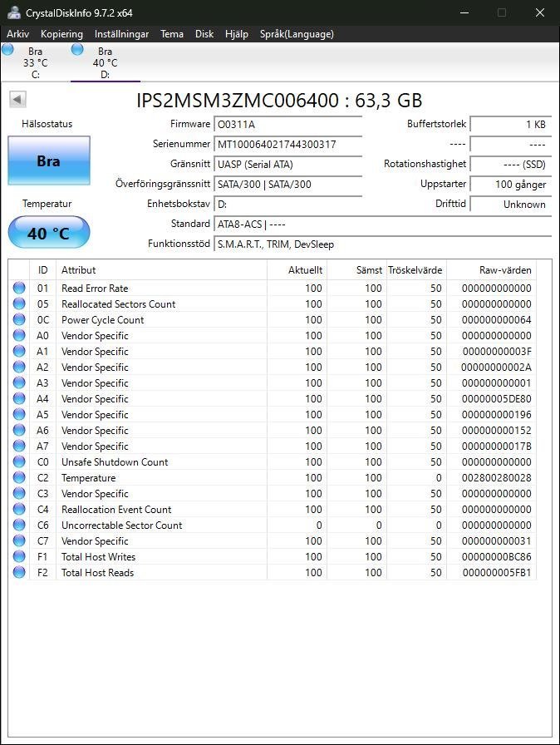This screenshot has width=560, height=745.
Task: Open the Arkiv menu
Action: click(18, 34)
